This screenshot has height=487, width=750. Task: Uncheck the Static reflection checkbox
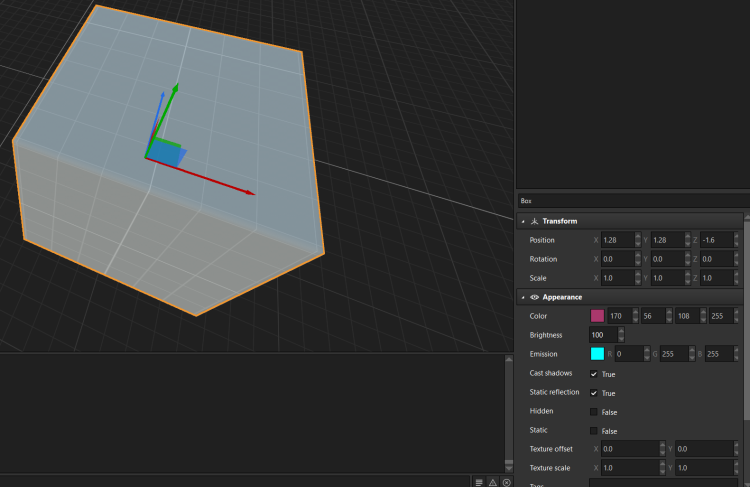(x=594, y=393)
